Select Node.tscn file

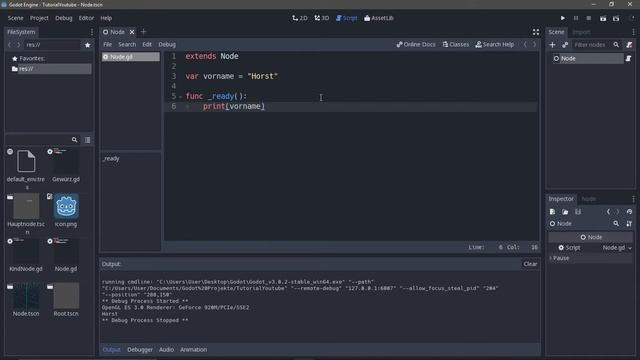pos(26,300)
